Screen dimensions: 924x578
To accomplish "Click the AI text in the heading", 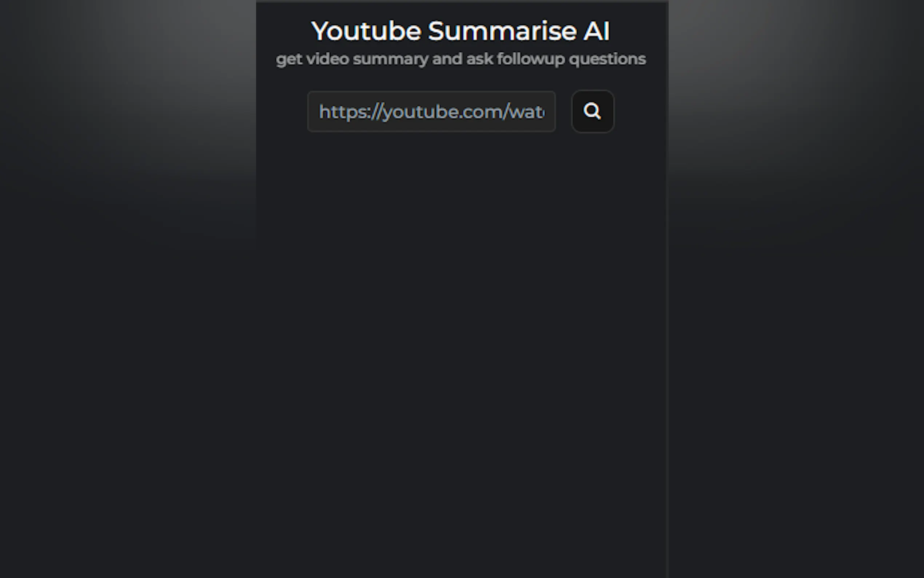I will click(596, 31).
